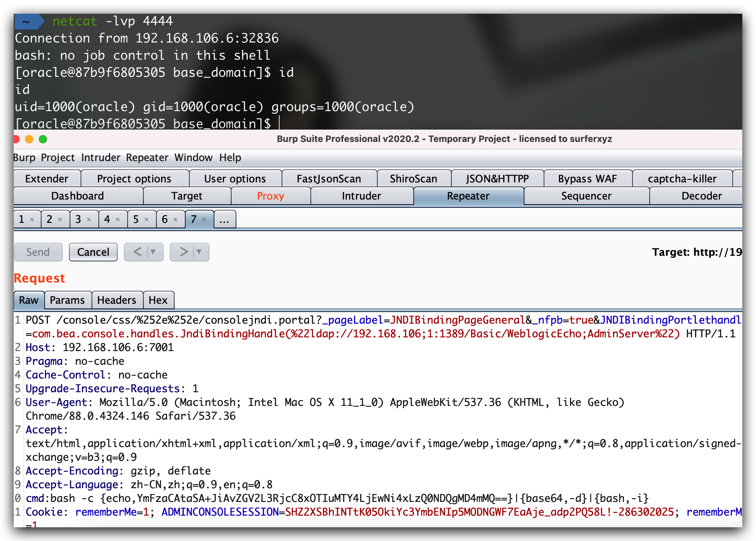The width and height of the screenshot is (756, 541).
Task: Go forward to next request in history
Action: (184, 252)
